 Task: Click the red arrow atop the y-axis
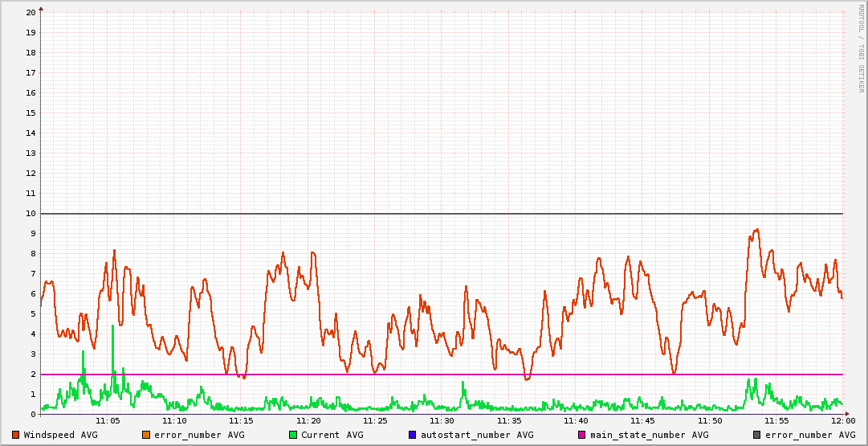(x=41, y=9)
